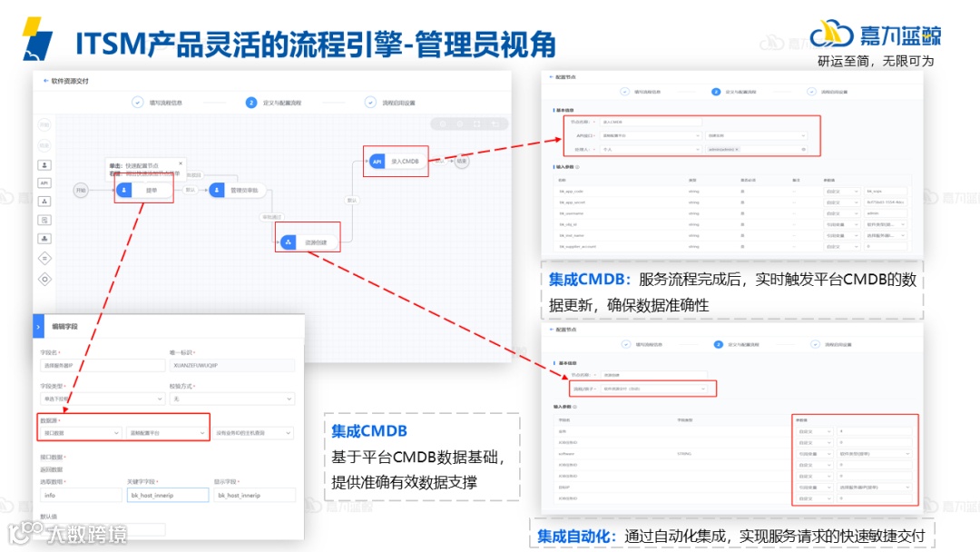The image size is (980, 552).
Task: Open the 字段类型 dropdown
Action: point(103,399)
